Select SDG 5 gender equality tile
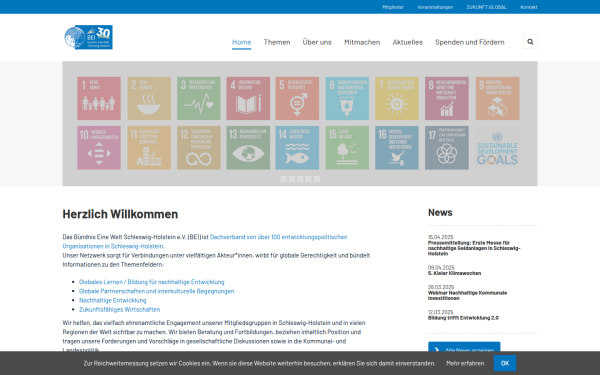The width and height of the screenshot is (600, 375). (x=297, y=98)
